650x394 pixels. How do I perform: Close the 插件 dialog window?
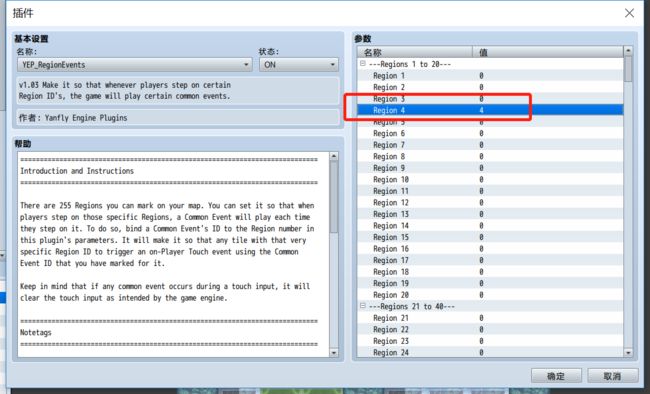[x=629, y=13]
